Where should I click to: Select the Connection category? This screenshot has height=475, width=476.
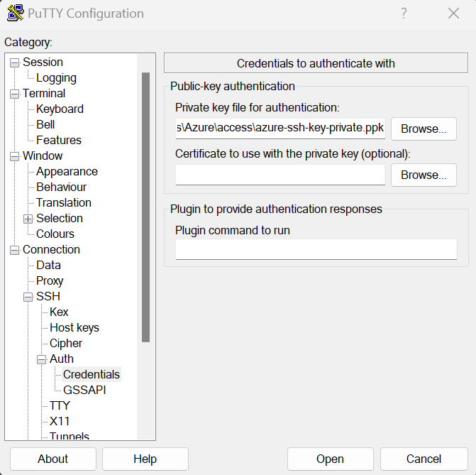tap(51, 249)
